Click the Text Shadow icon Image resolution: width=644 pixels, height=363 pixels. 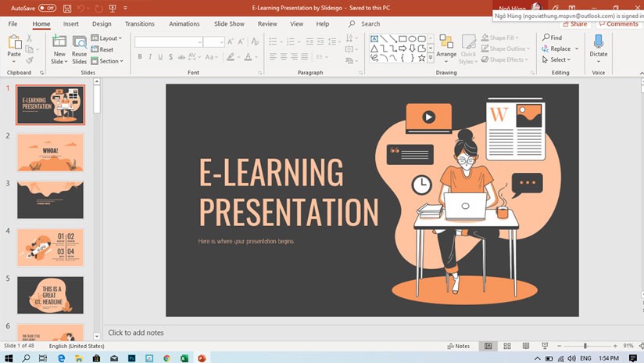tap(170, 57)
